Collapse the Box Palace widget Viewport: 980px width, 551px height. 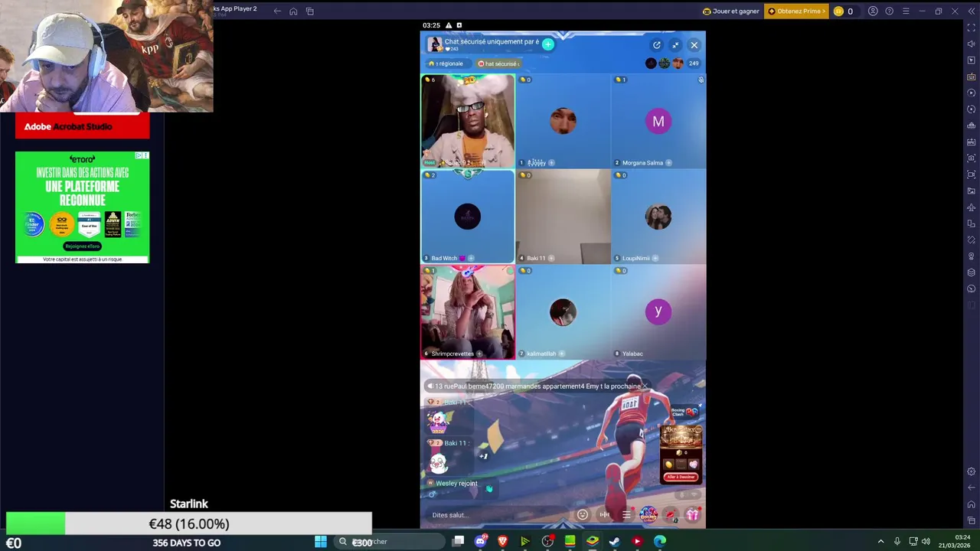click(698, 429)
